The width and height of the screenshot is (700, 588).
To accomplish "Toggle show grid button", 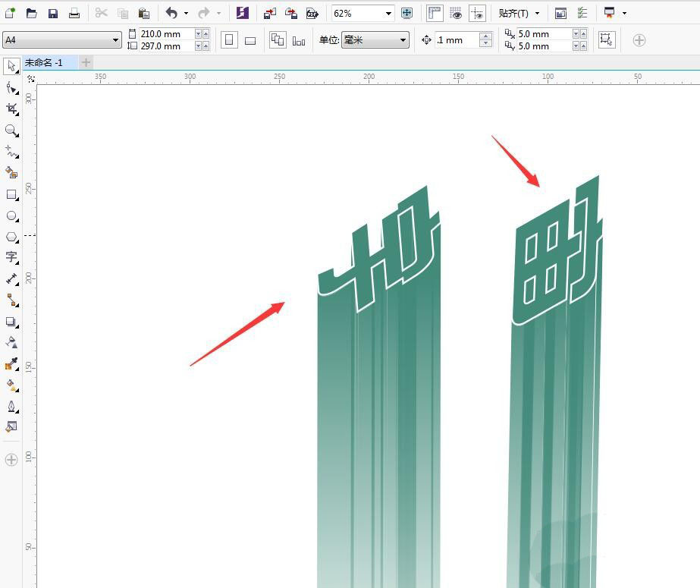I will (456, 13).
